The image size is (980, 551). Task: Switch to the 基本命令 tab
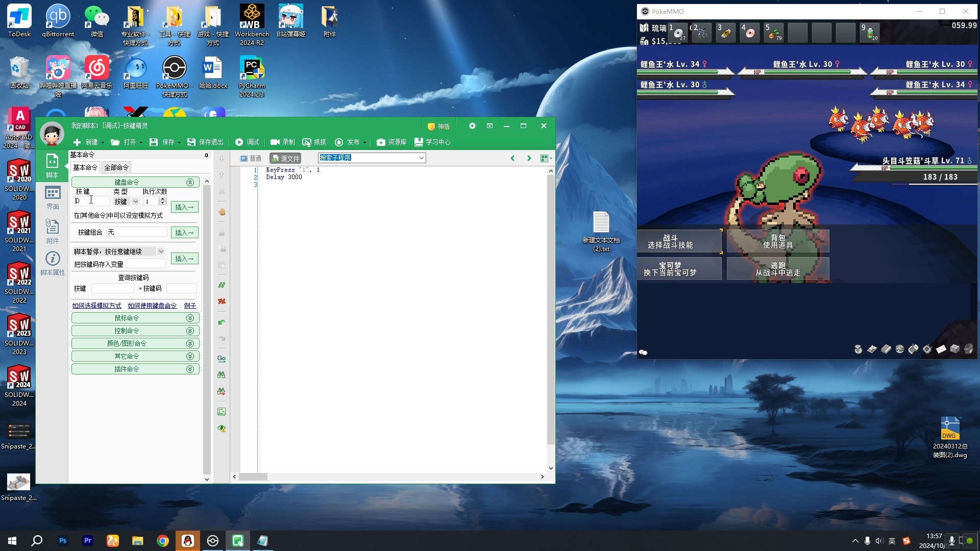pos(85,167)
